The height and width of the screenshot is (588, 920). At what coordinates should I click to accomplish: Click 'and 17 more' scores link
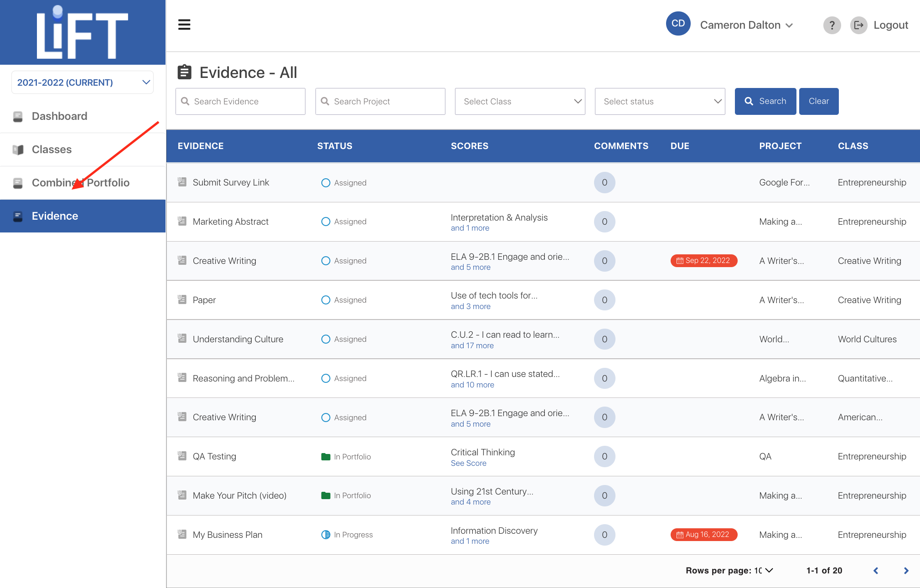tap(472, 346)
